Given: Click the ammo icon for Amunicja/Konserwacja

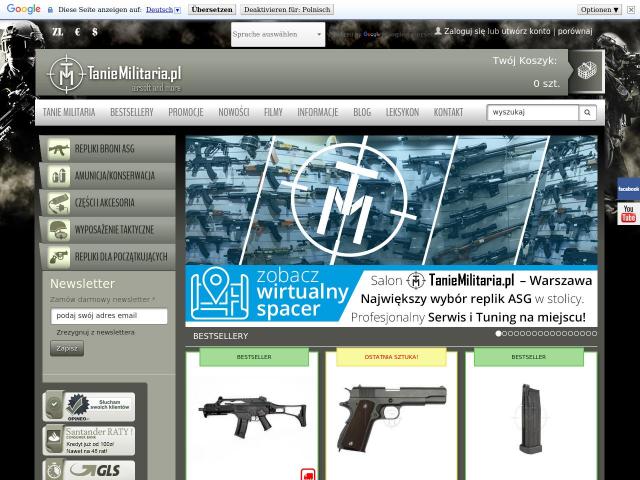Looking at the screenshot, I should (x=59, y=176).
